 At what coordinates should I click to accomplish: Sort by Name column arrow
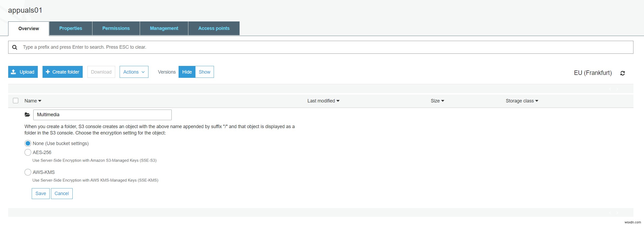[x=40, y=101]
